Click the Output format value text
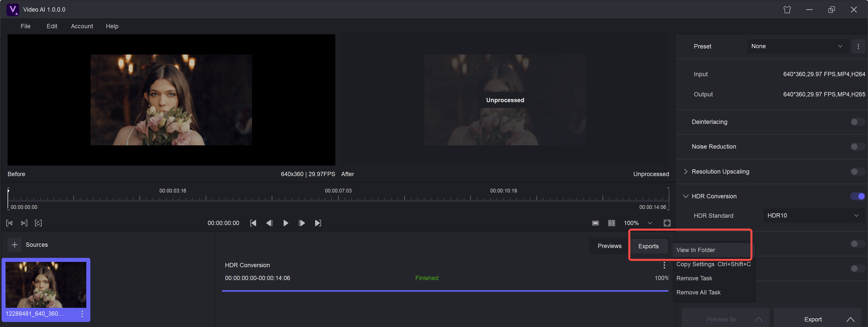868x327 pixels. coord(824,94)
